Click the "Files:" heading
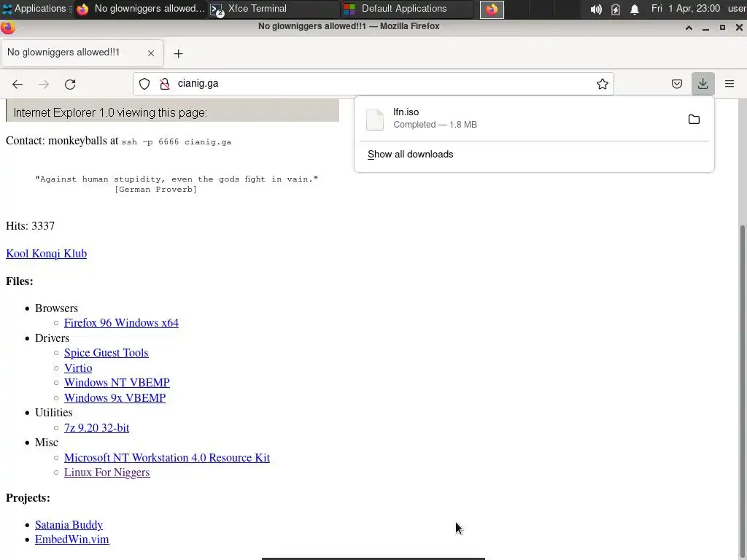747x560 pixels. click(20, 281)
